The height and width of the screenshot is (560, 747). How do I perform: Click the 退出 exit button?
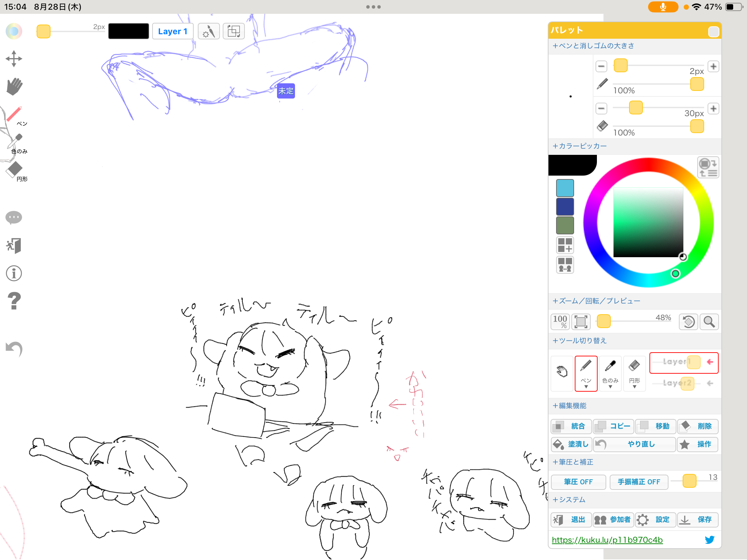[x=571, y=520]
